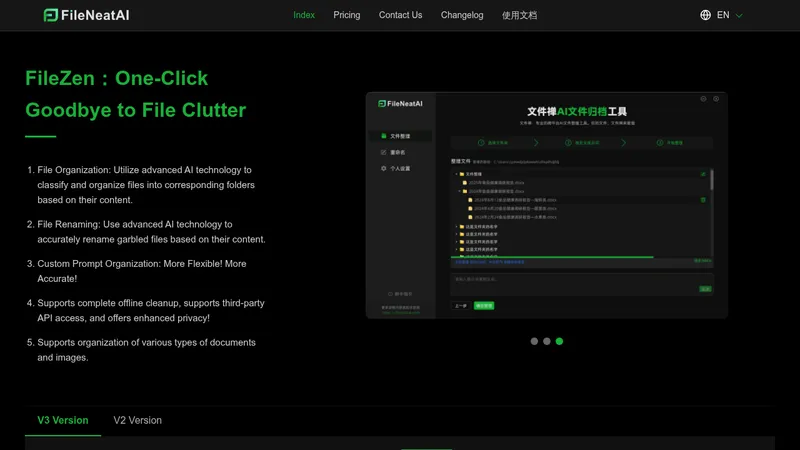Click the preview window close icon
This screenshot has height=450, width=800.
(716, 99)
